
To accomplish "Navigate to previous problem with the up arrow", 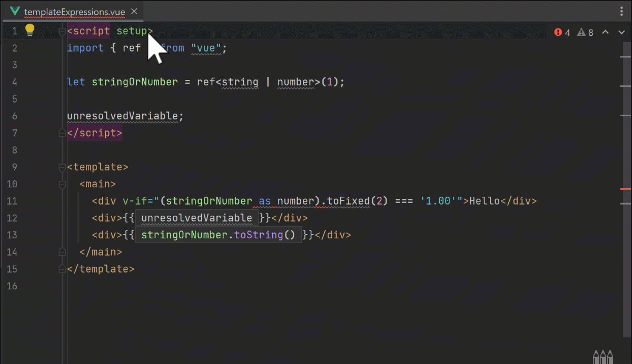I will pyautogui.click(x=605, y=32).
